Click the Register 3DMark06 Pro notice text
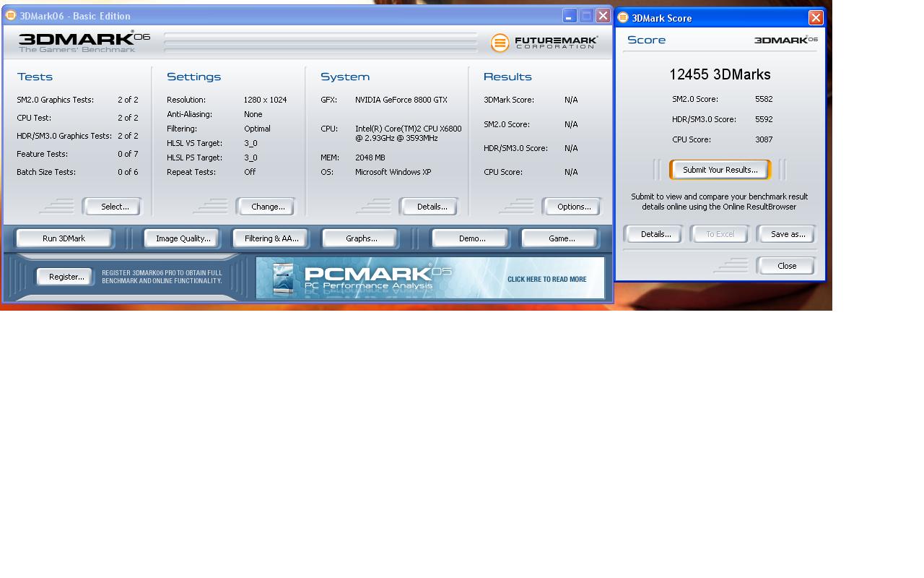This screenshot has height=578, width=924. 162,277
